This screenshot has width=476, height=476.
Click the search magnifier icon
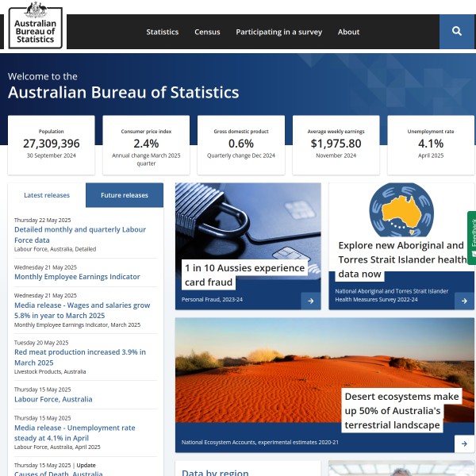click(456, 32)
